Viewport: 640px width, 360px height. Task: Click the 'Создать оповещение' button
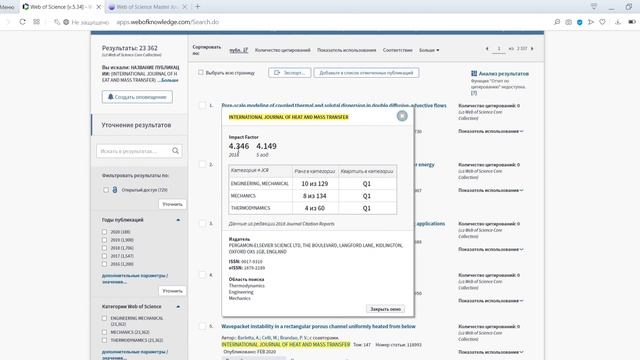(x=137, y=97)
